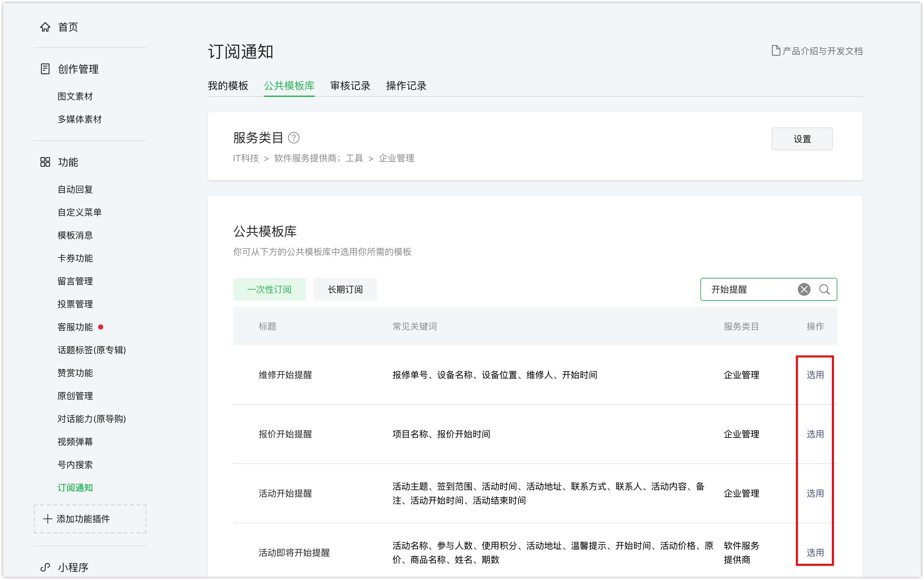The width and height of the screenshot is (924, 580).
Task: Click the 创作管理 document icon
Action: 45,69
